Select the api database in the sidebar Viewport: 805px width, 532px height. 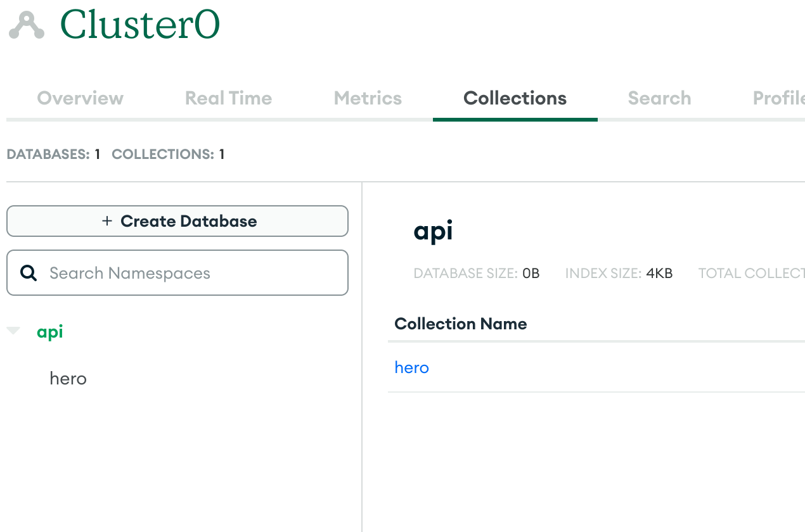[50, 331]
